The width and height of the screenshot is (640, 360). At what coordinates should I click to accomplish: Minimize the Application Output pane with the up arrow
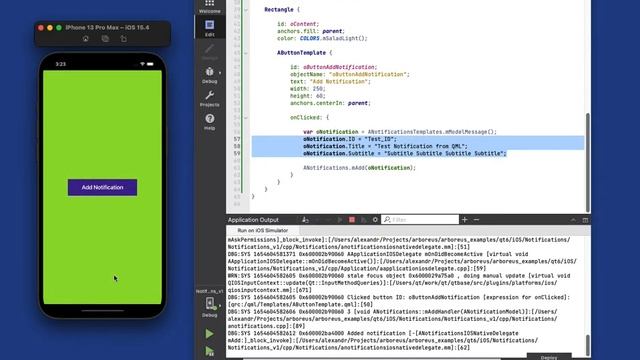(573, 220)
